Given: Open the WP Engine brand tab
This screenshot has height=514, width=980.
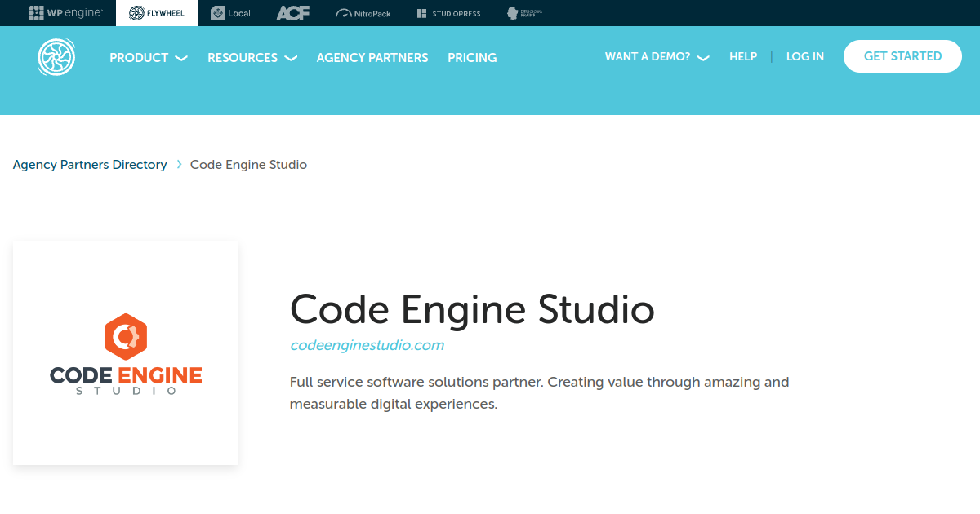Looking at the screenshot, I should 66,13.
